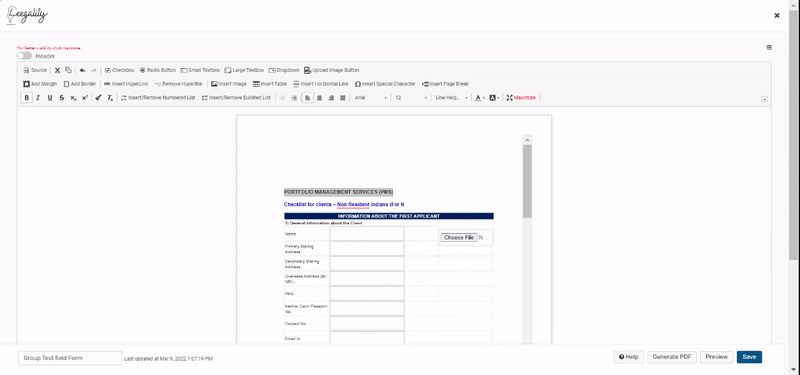Edit the form name Group Test field Form
Viewport: 800px width, 375px height.
pyautogui.click(x=70, y=358)
